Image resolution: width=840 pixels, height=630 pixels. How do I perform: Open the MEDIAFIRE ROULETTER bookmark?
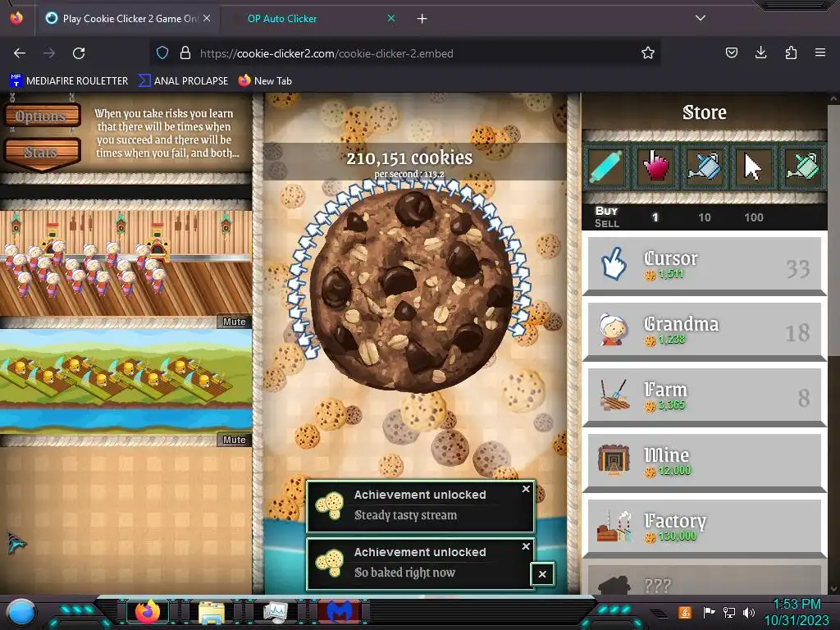69,81
